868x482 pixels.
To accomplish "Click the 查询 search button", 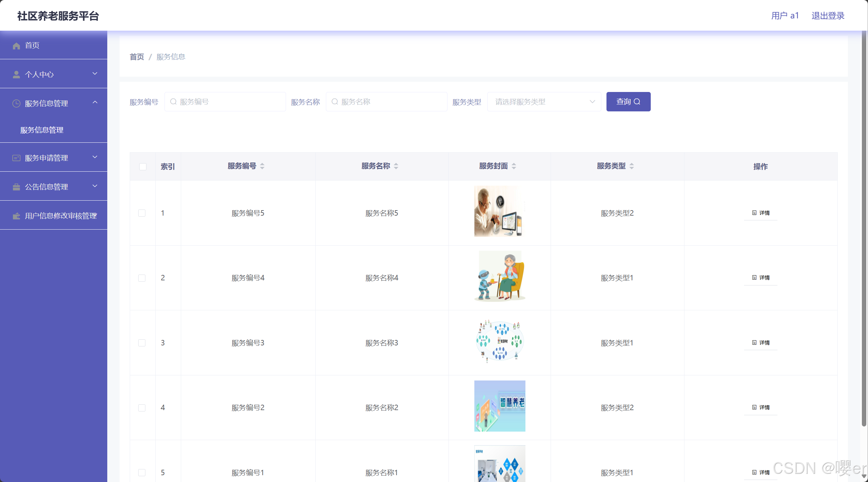I will [x=628, y=102].
